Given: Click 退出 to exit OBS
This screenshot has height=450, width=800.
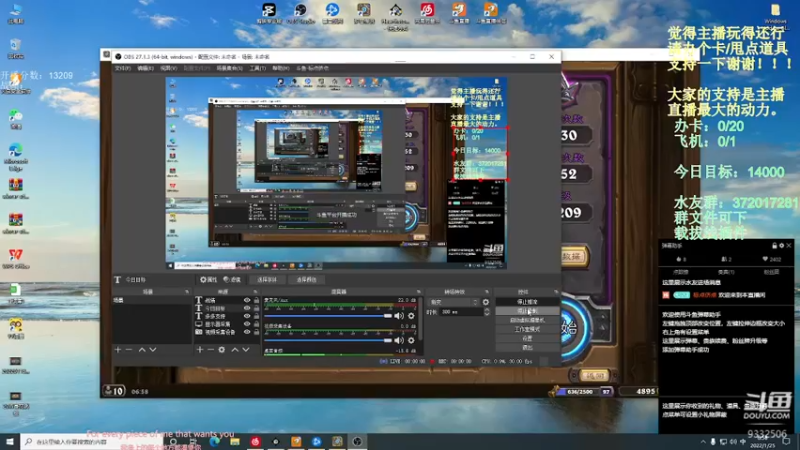Looking at the screenshot, I should click(x=527, y=347).
